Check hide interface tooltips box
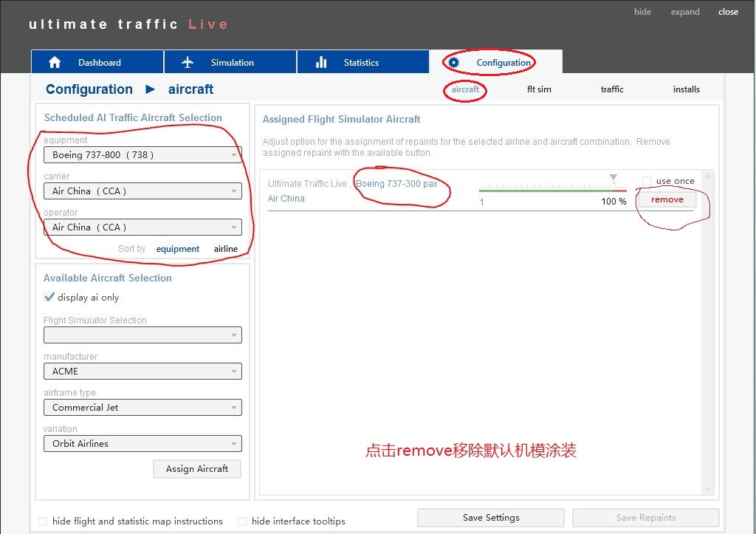 pyautogui.click(x=242, y=521)
